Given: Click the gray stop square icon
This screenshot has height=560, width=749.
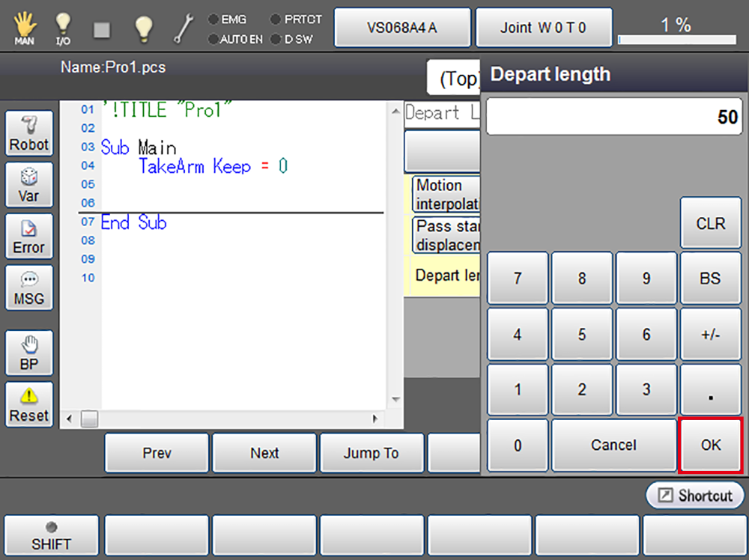Looking at the screenshot, I should 102,29.
